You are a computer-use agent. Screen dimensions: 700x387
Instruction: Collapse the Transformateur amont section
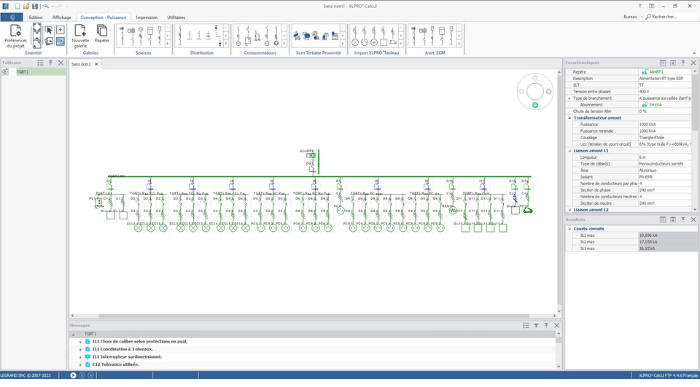click(x=570, y=118)
